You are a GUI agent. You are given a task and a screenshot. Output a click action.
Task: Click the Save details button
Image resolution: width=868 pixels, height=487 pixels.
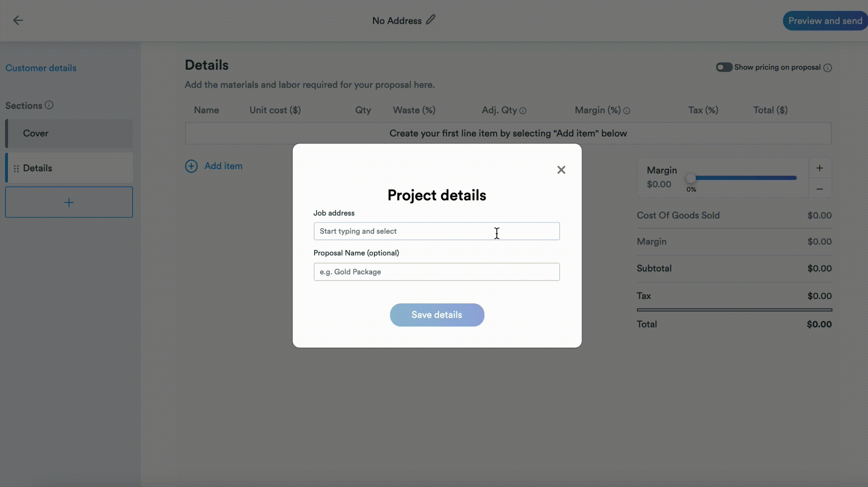click(x=437, y=315)
